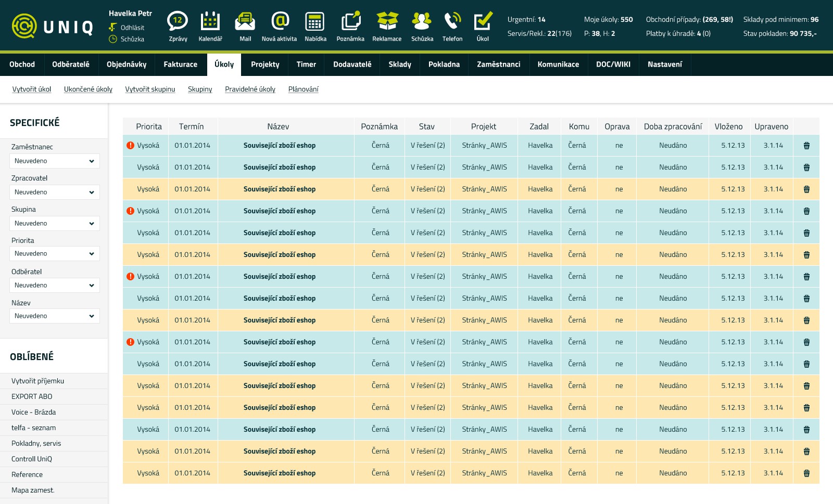Expand the Odběratel dropdown filter
This screenshot has height=504, width=833.
coord(55,286)
